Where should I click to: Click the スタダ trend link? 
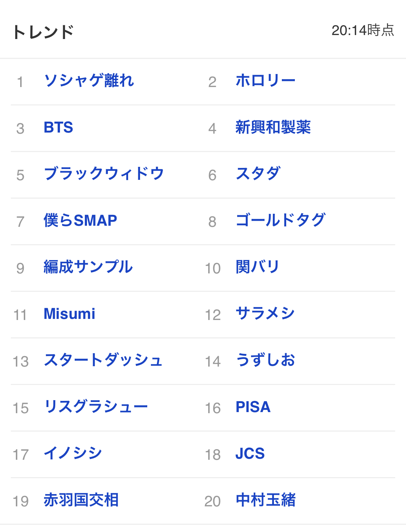click(x=258, y=174)
